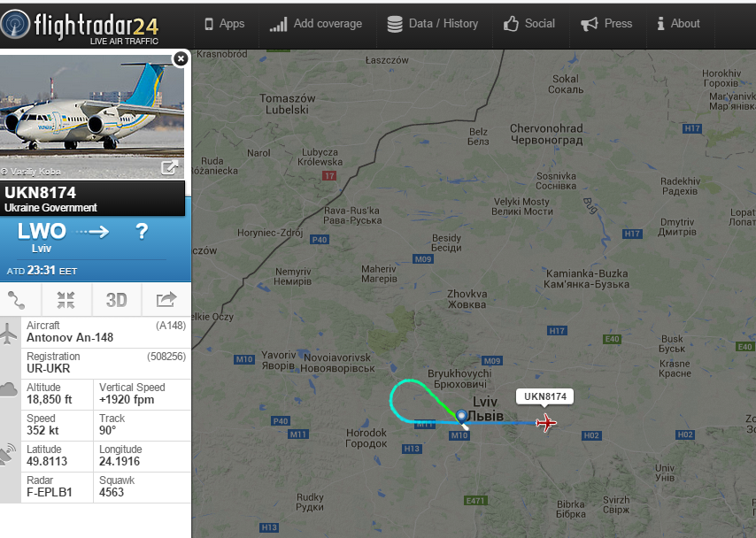This screenshot has height=538, width=756.
Task: Open the Add coverage menu
Action: tap(316, 24)
